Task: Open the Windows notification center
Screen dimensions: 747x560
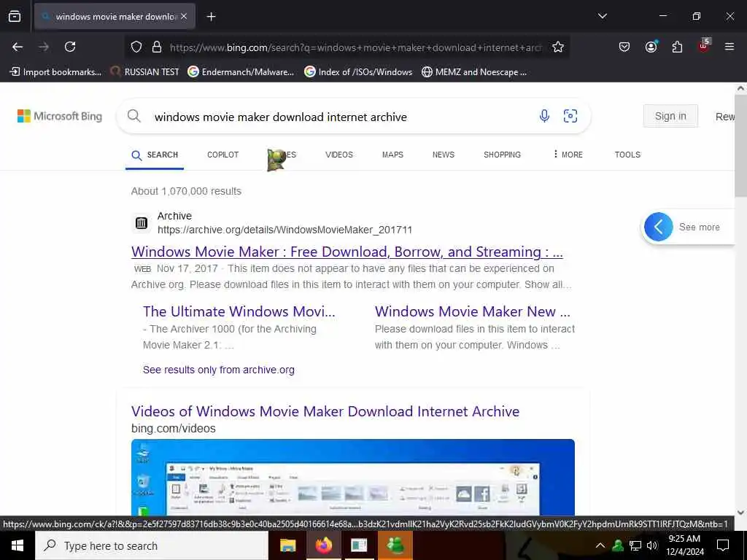Action: point(723,545)
